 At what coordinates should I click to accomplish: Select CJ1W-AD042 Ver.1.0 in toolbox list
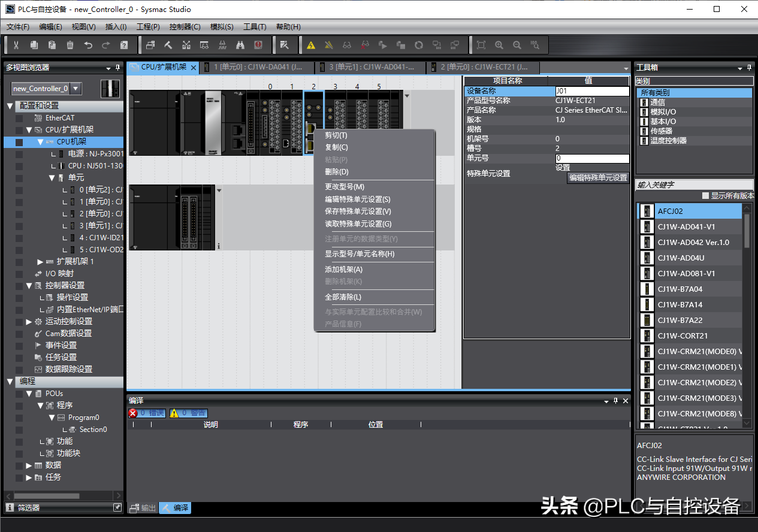(x=693, y=243)
